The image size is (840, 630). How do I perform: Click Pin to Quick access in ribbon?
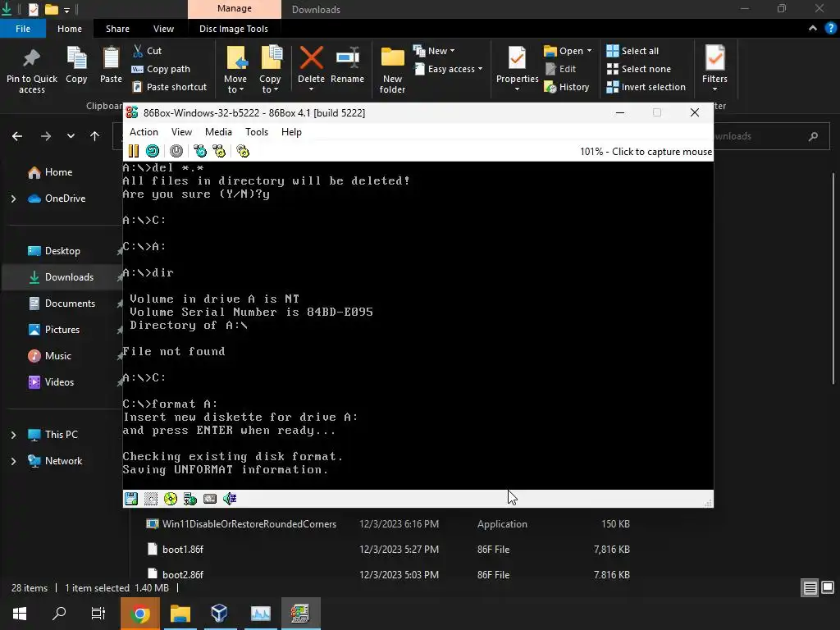pyautogui.click(x=32, y=71)
